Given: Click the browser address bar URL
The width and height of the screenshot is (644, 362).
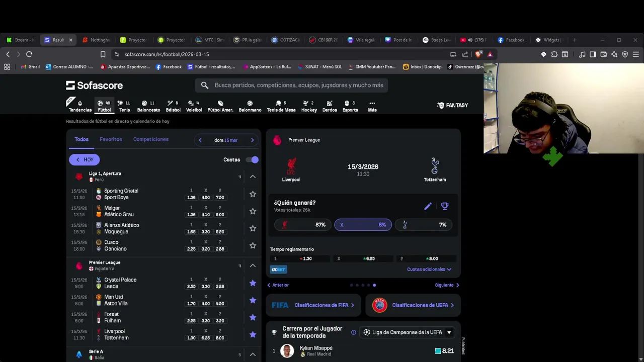Looking at the screenshot, I should tap(167, 54).
